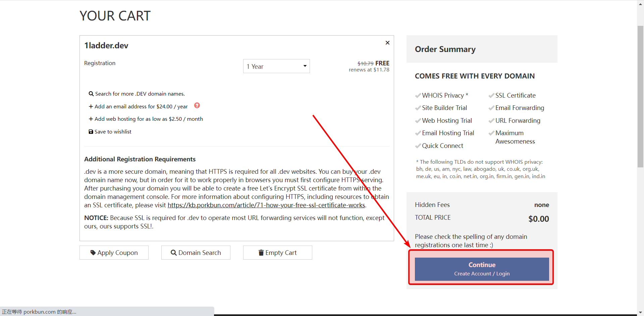This screenshot has height=316, width=644.
Task: Click the Apply Coupon button
Action: coord(114,253)
